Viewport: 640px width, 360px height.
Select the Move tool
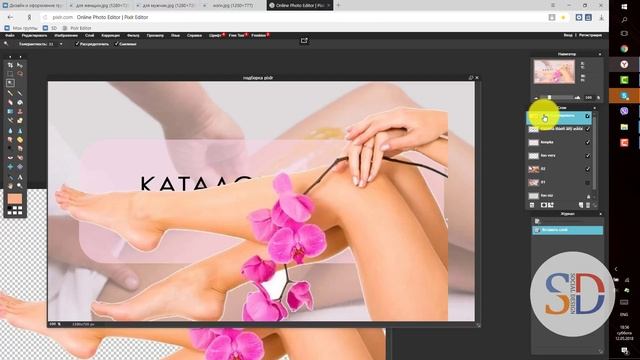[x=20, y=65]
